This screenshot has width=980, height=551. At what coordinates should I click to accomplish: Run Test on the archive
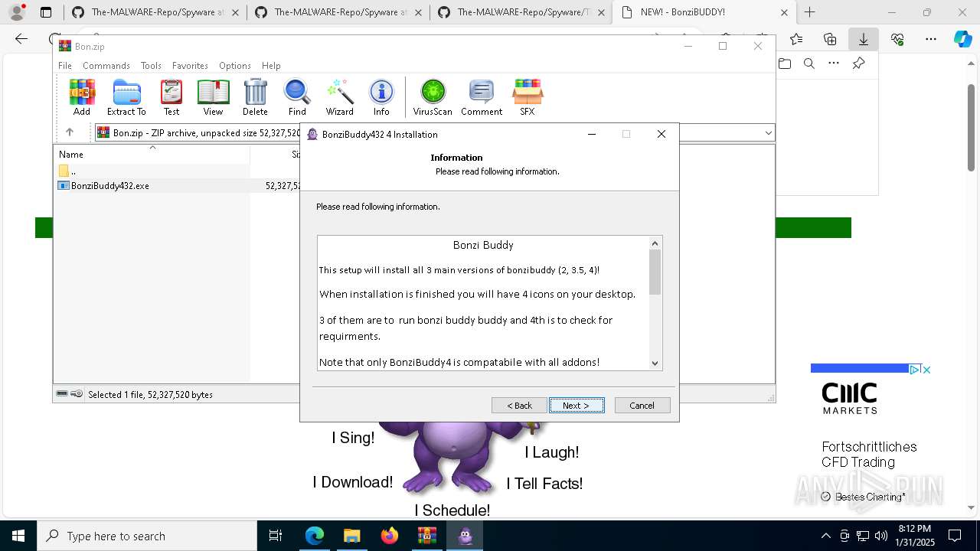pos(171,97)
